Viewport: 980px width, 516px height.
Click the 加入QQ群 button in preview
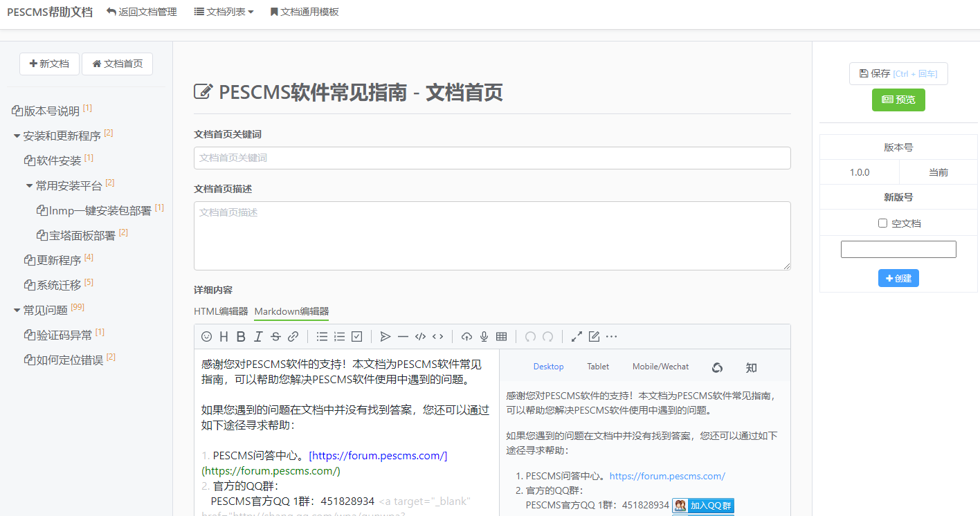[703, 506]
